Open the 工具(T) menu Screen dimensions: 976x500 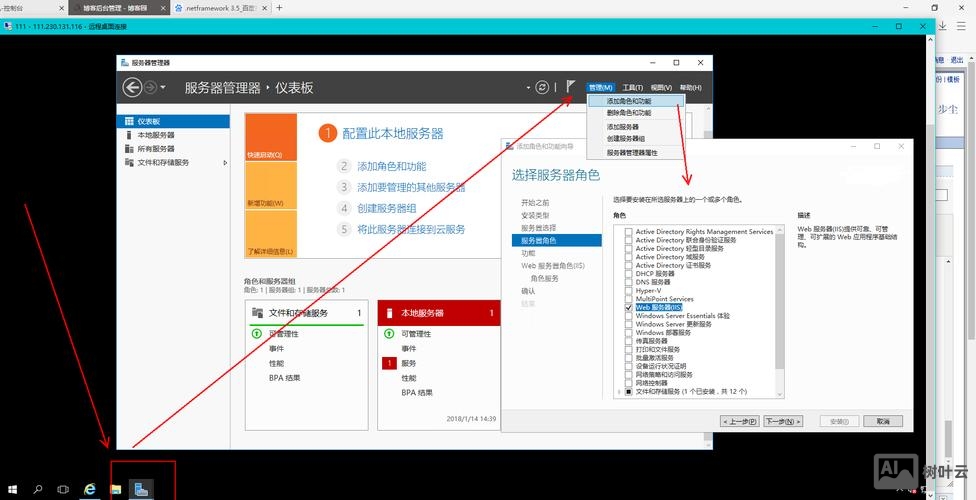633,88
